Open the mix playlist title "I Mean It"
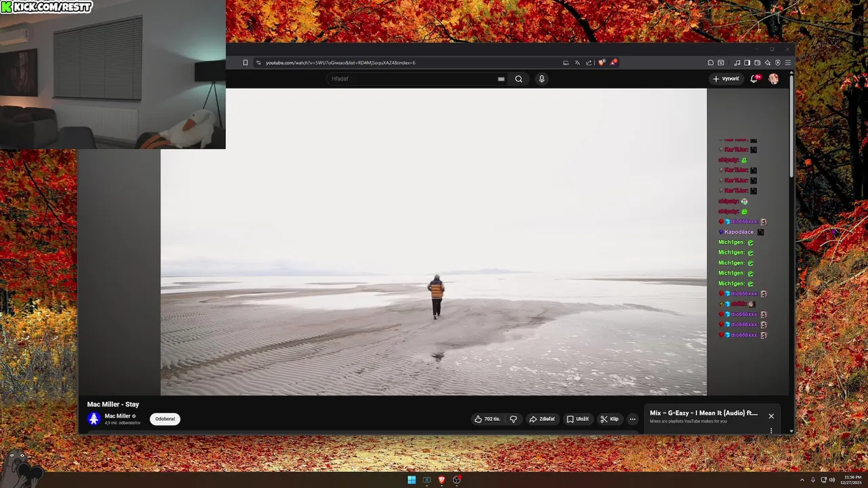The height and width of the screenshot is (488, 868). click(704, 413)
